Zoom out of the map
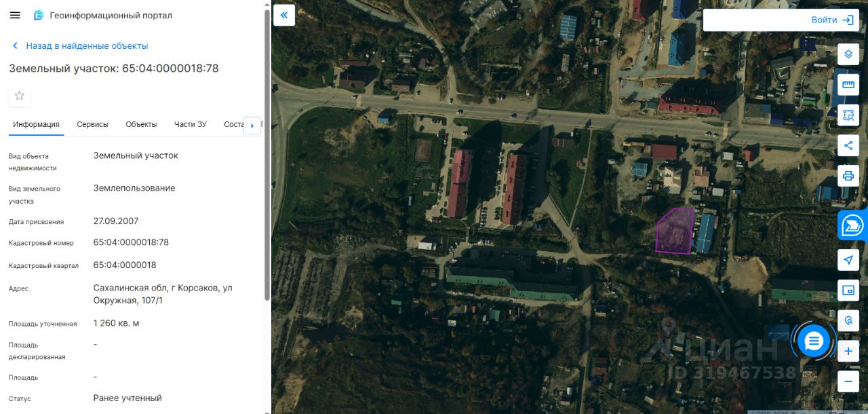868x414 pixels. click(x=848, y=381)
